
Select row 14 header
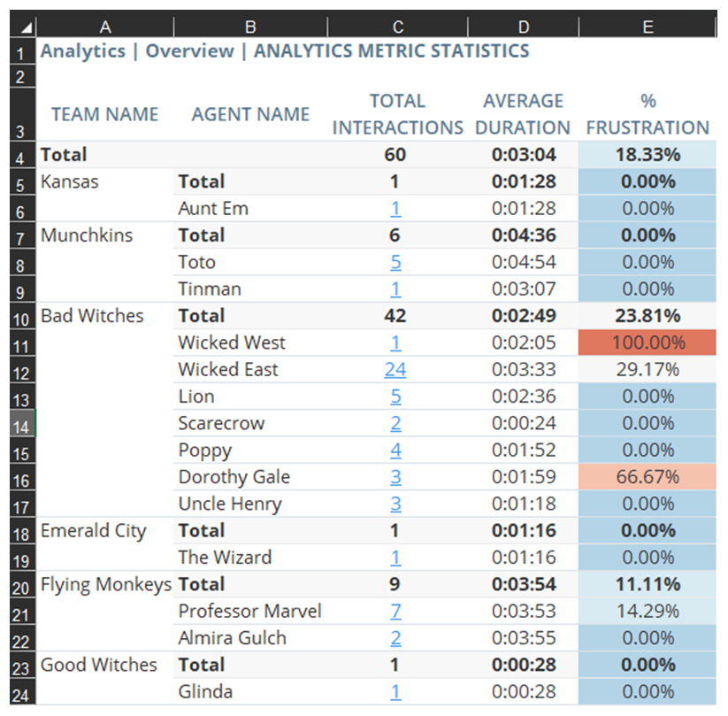pos(22,423)
